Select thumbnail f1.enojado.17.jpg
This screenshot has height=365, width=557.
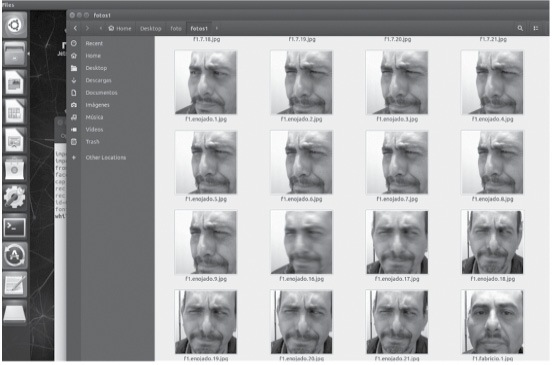(x=397, y=242)
